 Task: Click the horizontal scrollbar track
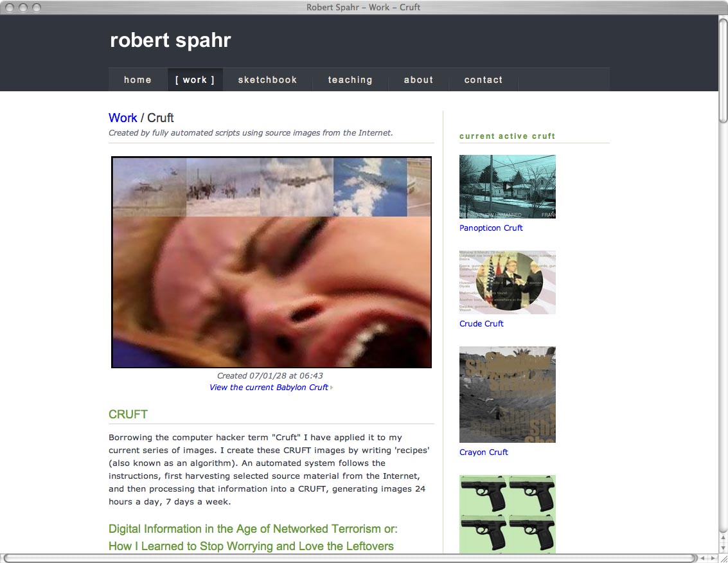coord(351,559)
